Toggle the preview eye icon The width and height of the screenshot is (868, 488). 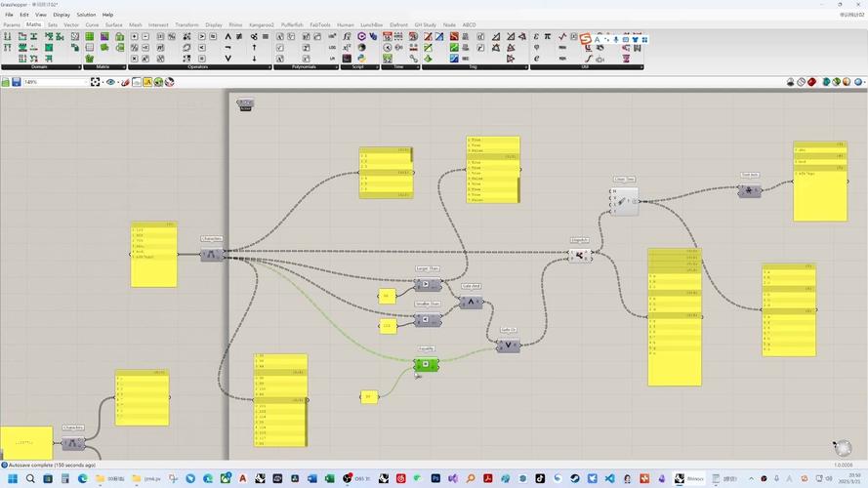110,82
